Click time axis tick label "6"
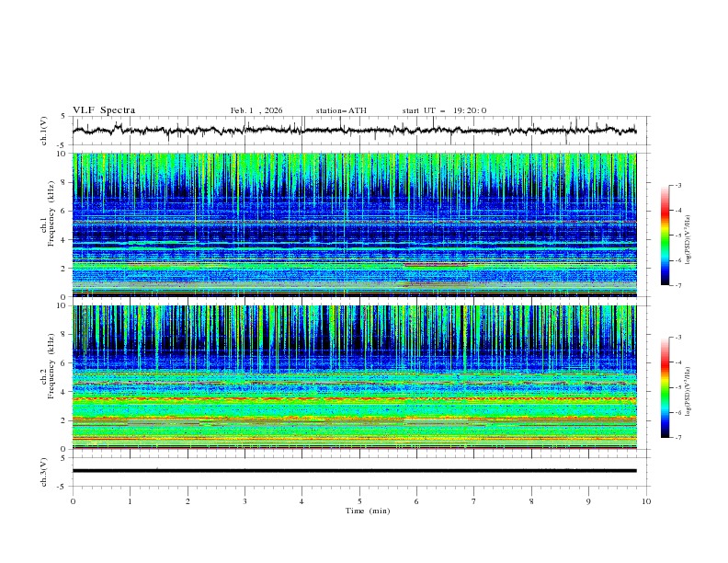Image resolution: width=728 pixels, height=563 pixels. pyautogui.click(x=416, y=501)
